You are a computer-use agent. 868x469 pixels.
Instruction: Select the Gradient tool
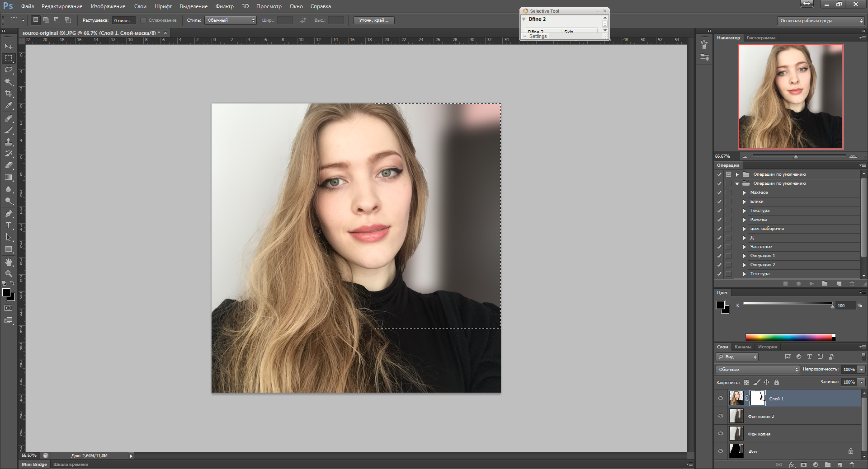point(9,177)
